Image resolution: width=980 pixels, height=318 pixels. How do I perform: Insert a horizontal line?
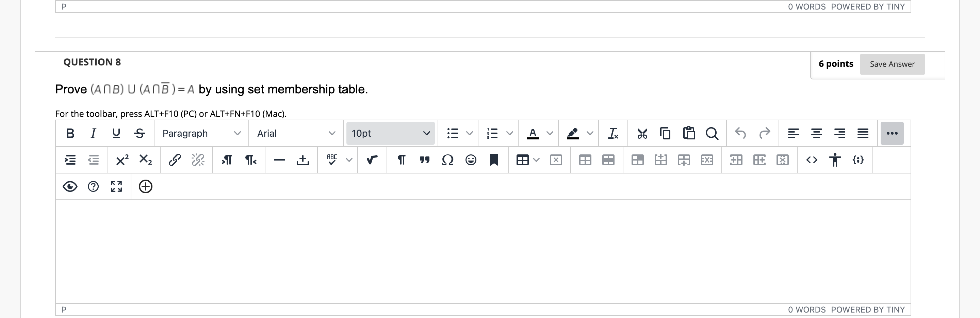(280, 160)
